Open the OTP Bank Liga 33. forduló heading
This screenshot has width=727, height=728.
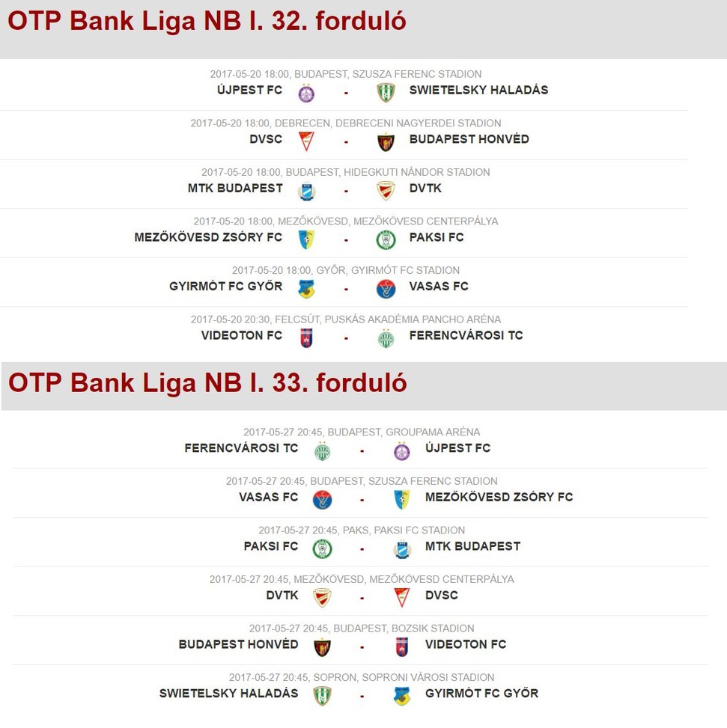(207, 383)
